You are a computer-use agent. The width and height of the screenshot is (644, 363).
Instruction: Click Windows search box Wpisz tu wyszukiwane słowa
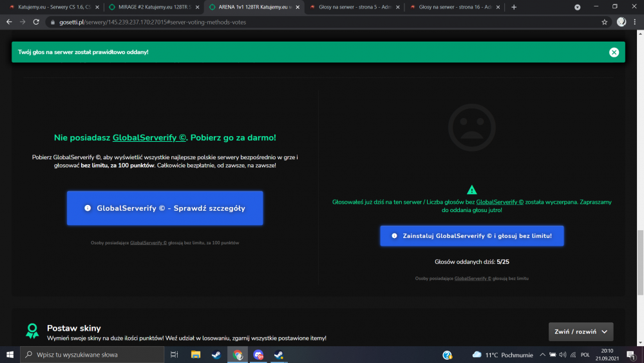click(92, 355)
